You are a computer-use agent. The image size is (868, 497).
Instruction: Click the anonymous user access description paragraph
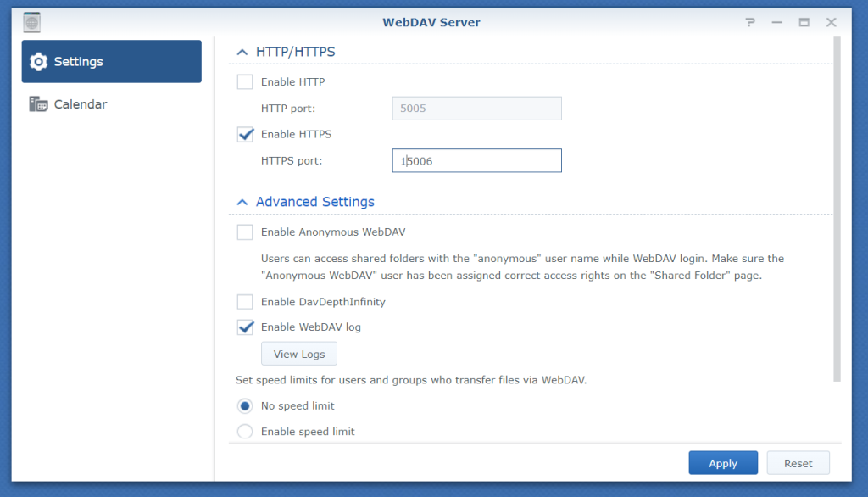click(x=522, y=267)
